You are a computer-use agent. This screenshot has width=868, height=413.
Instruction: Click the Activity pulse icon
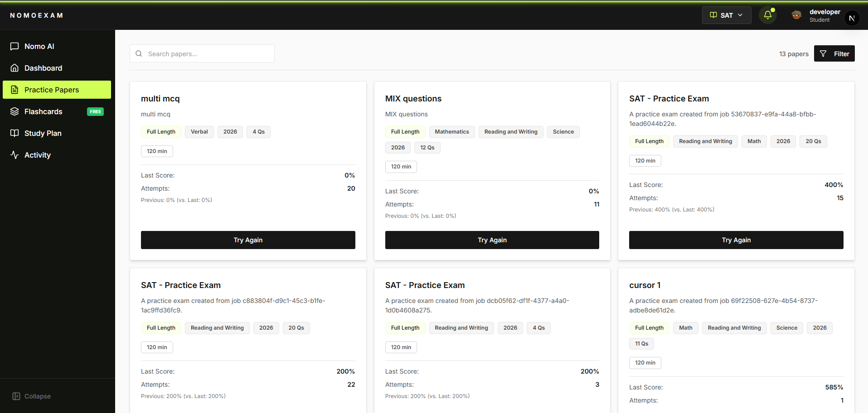(x=15, y=155)
